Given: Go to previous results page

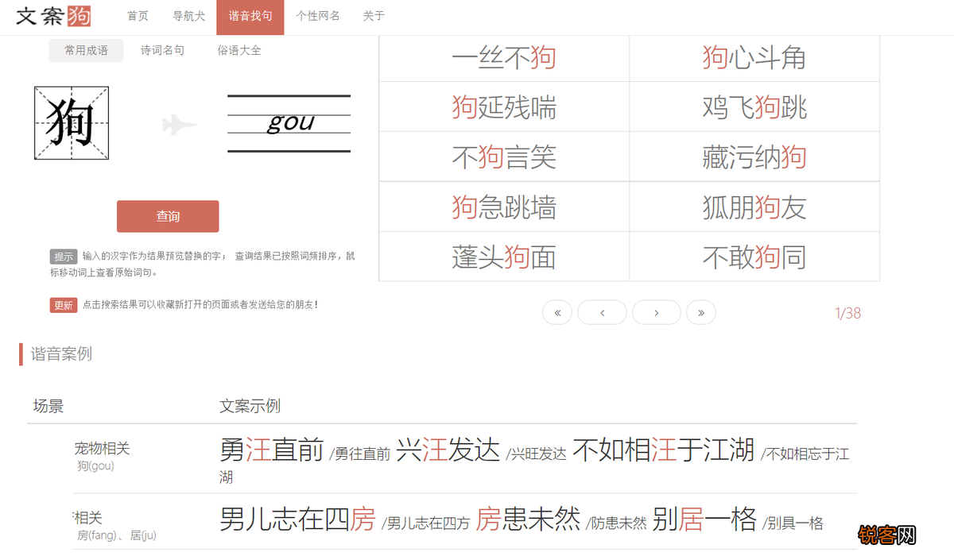Looking at the screenshot, I should [602, 312].
